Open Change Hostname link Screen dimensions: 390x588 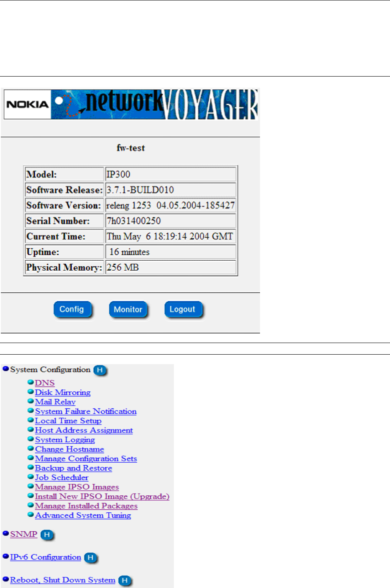point(70,449)
